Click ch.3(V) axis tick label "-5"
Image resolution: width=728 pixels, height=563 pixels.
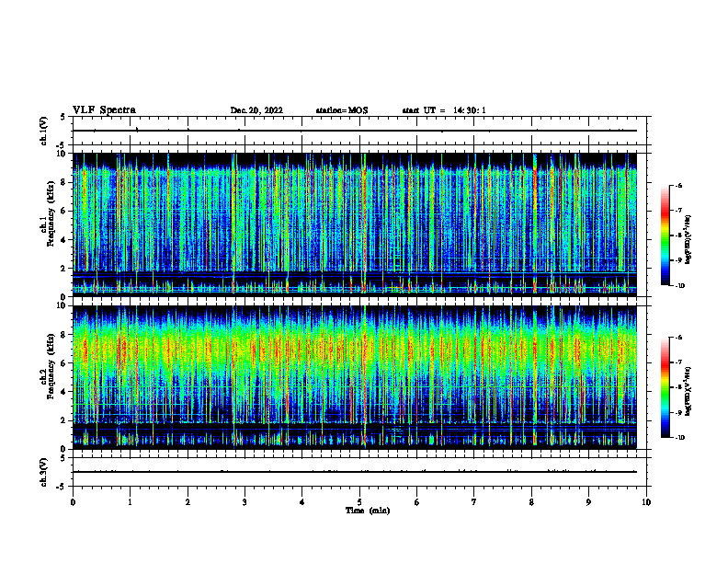point(62,487)
